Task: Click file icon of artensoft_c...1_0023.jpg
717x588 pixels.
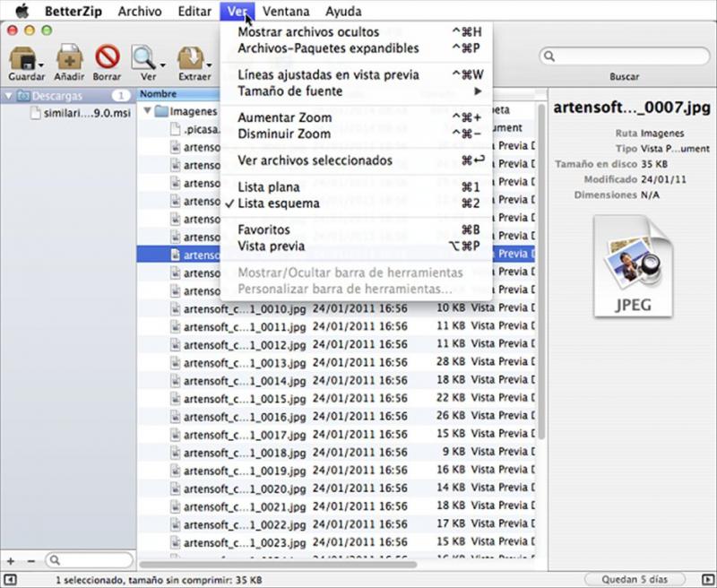Action: point(175,542)
